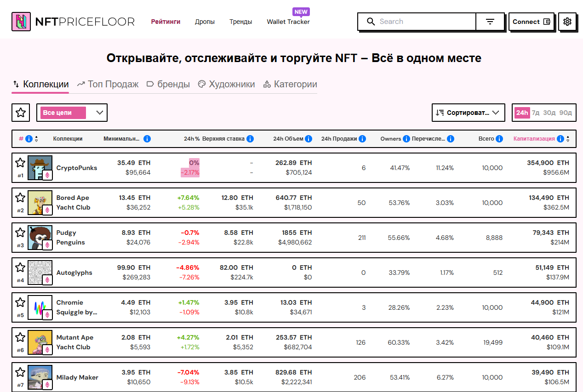Viewport: 583px width, 392px height.
Task: Show info for the listed percentage column
Action: point(451,139)
